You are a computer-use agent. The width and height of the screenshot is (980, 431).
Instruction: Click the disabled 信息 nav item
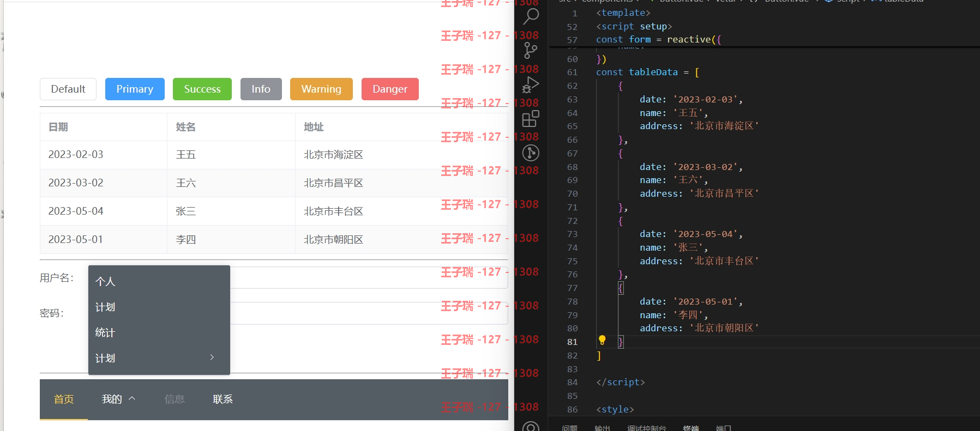click(175, 399)
